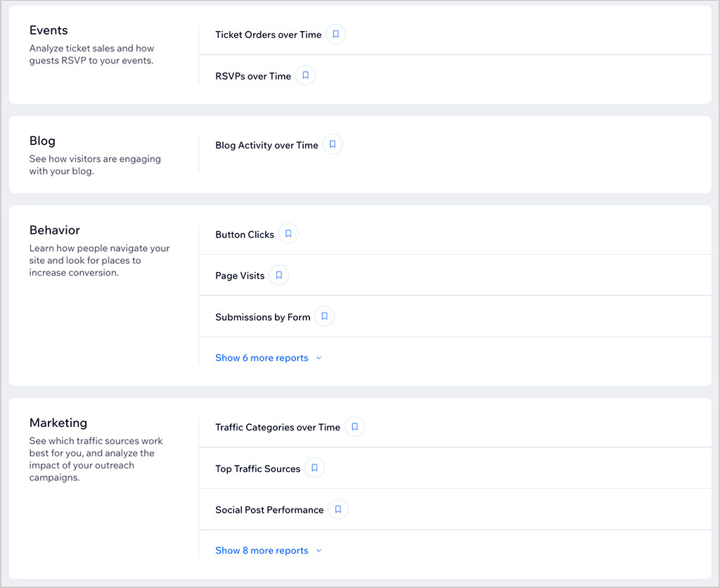Open the Social Post Performance report
The width and height of the screenshot is (720, 588).
pos(269,510)
